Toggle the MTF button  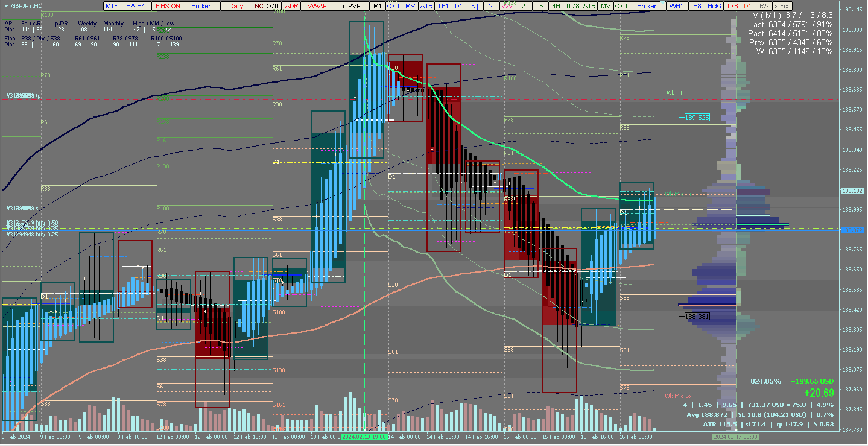[111, 6]
